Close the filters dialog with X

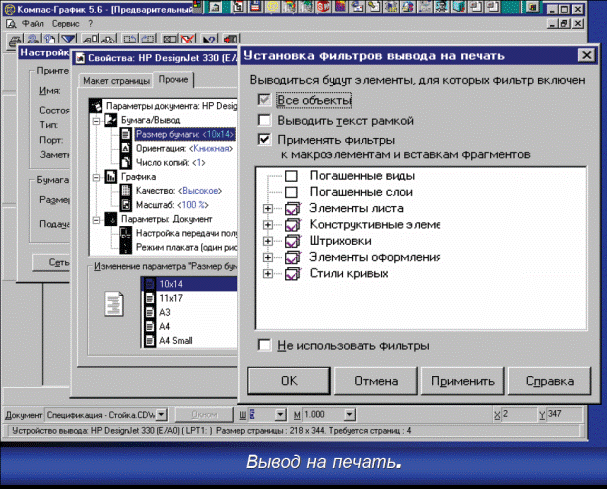coord(586,55)
